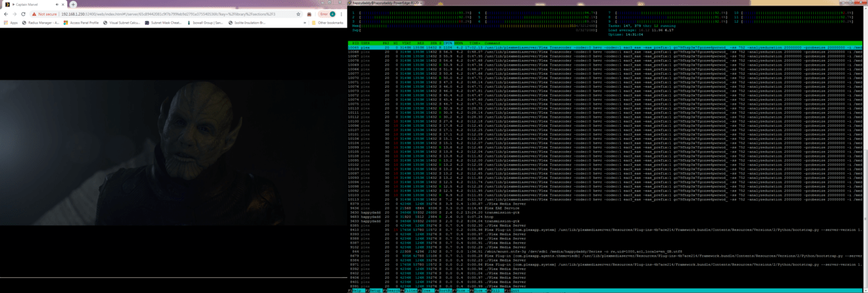Viewport: 868px width, 293px height.
Task: Open the Isowall Group bookmark
Action: pos(205,23)
